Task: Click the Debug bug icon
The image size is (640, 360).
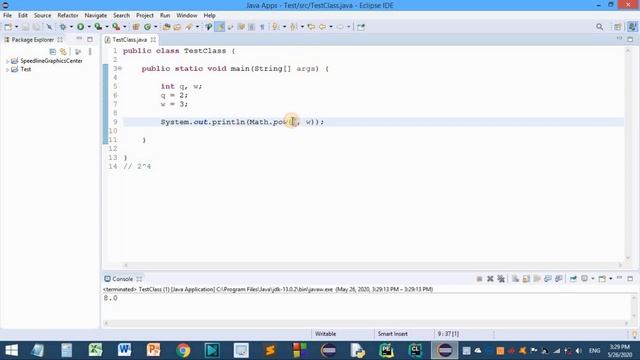Action: [63, 27]
